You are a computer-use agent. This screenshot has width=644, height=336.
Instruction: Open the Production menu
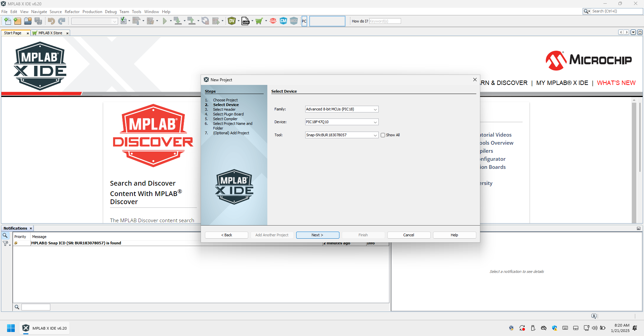point(92,12)
